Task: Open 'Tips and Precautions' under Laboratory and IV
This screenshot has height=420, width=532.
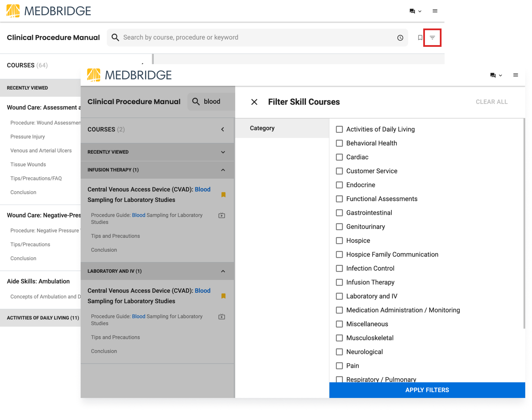Action: [x=116, y=338]
